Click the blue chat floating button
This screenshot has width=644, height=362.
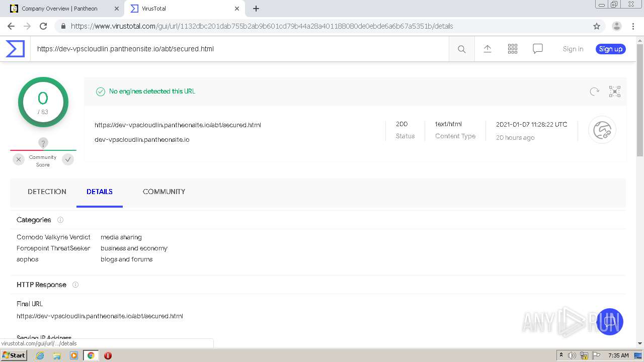(x=610, y=322)
